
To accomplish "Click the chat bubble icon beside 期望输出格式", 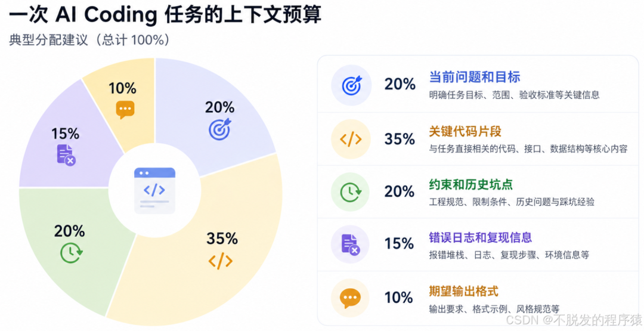I will point(351,299).
